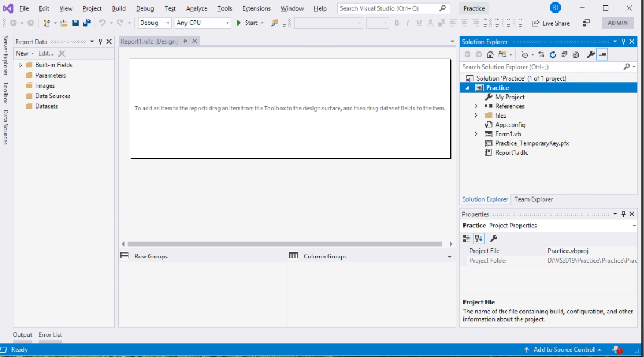This screenshot has height=357, width=644.
Task: Toggle the Preview Selected Items icon
Action: (x=601, y=54)
